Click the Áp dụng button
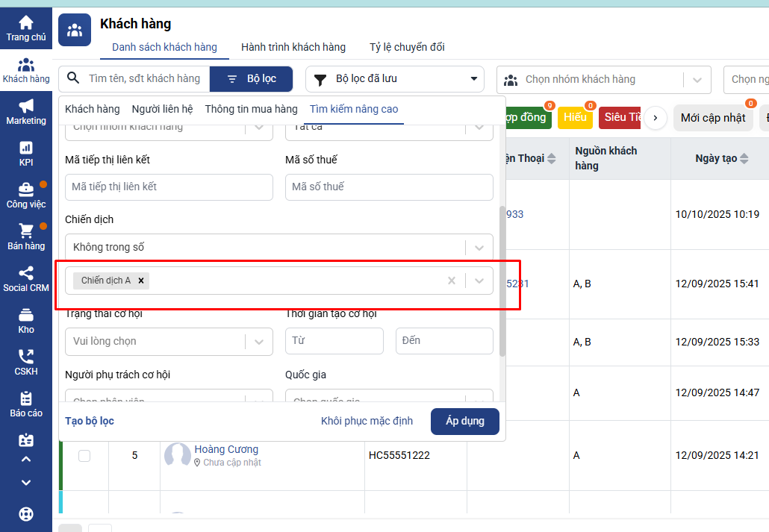Viewport: 769px width, 532px height. 464,421
